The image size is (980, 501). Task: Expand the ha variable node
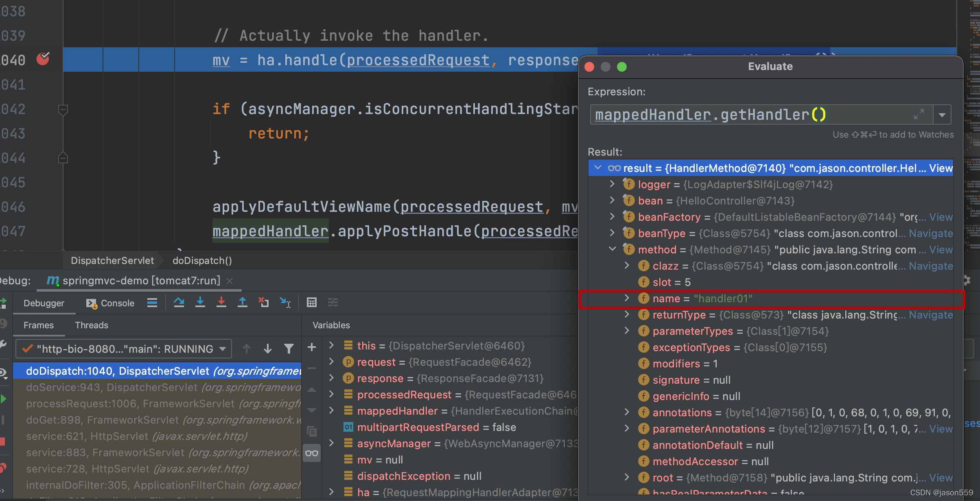coord(332,492)
